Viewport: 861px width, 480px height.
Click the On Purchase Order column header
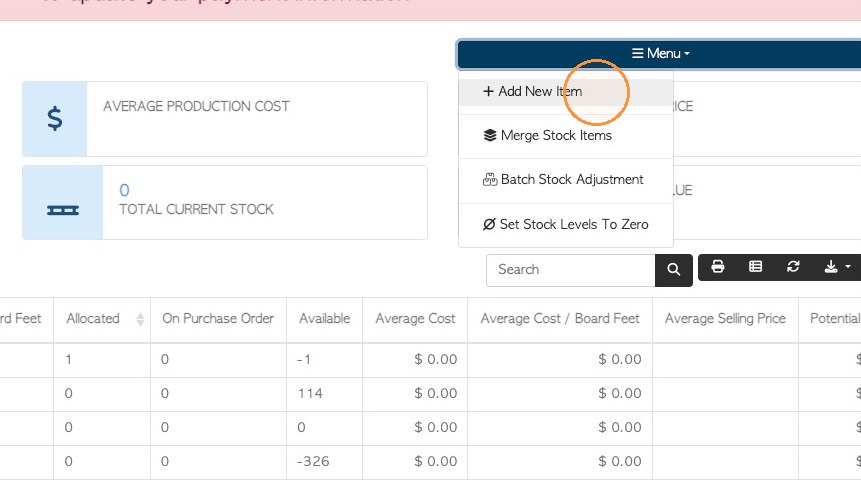click(218, 319)
